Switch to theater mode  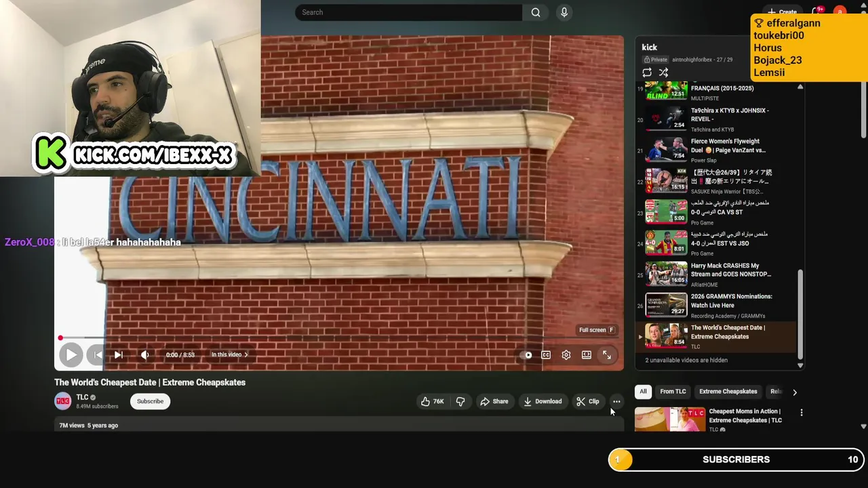click(x=587, y=354)
